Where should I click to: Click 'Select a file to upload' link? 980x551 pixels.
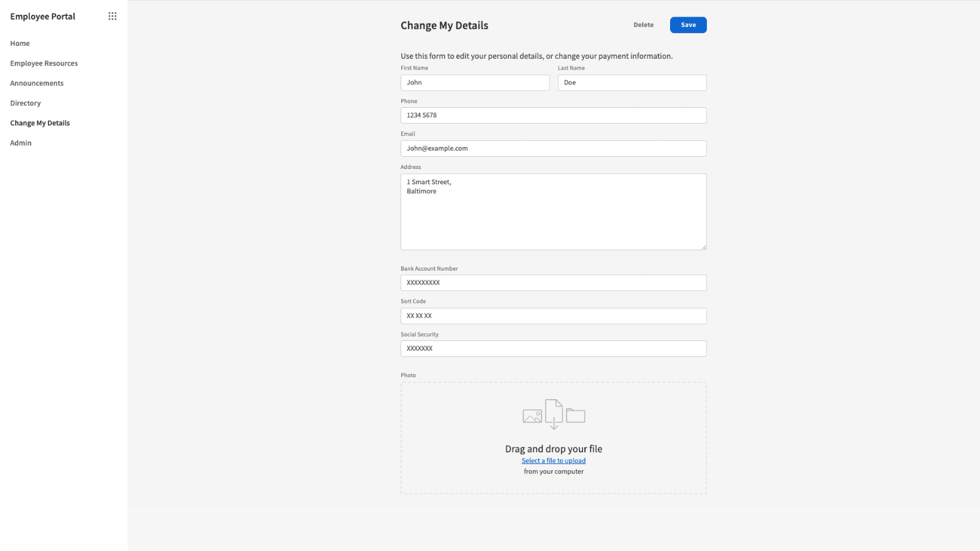tap(554, 461)
